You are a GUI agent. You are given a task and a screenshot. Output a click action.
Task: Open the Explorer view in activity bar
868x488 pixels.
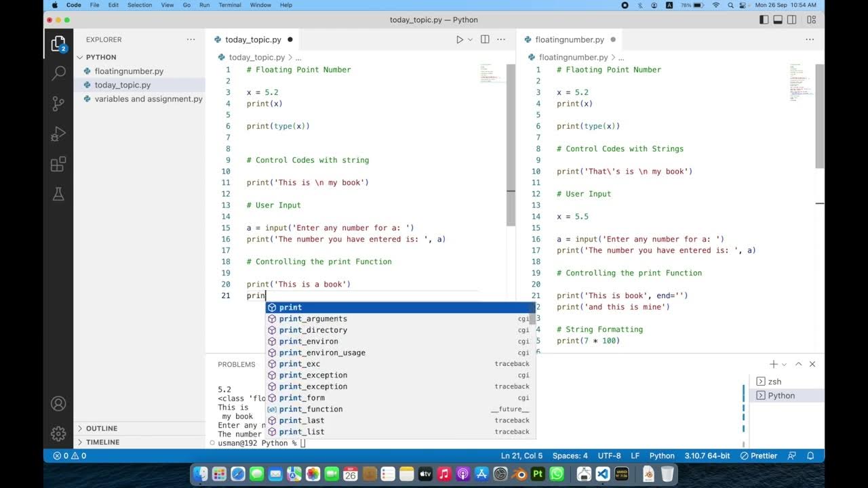pyautogui.click(x=58, y=44)
